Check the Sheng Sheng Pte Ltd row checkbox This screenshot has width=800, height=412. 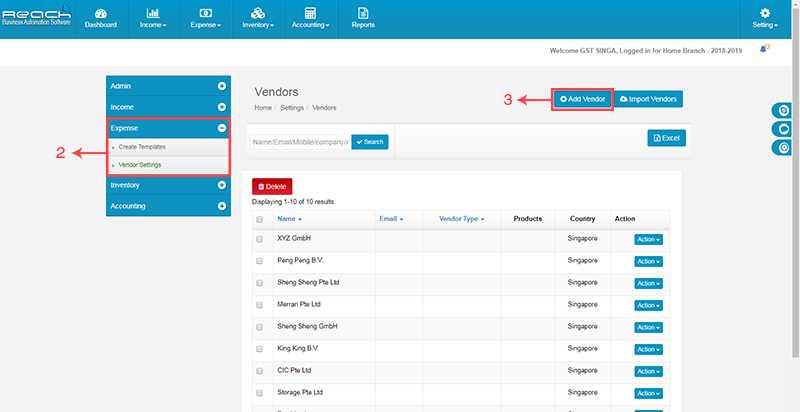[260, 283]
